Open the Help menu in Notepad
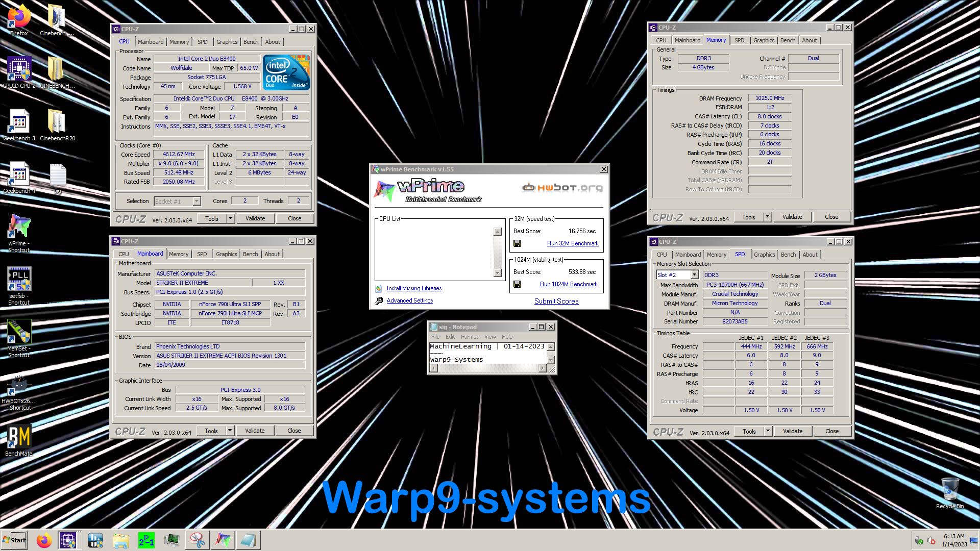Screen dimensions: 980x551 [507, 337]
